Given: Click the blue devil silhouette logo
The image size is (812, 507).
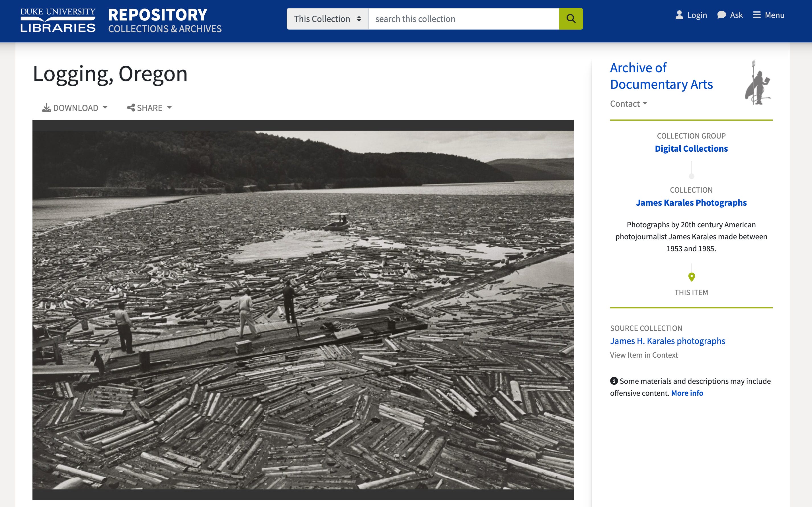Looking at the screenshot, I should point(758,83).
